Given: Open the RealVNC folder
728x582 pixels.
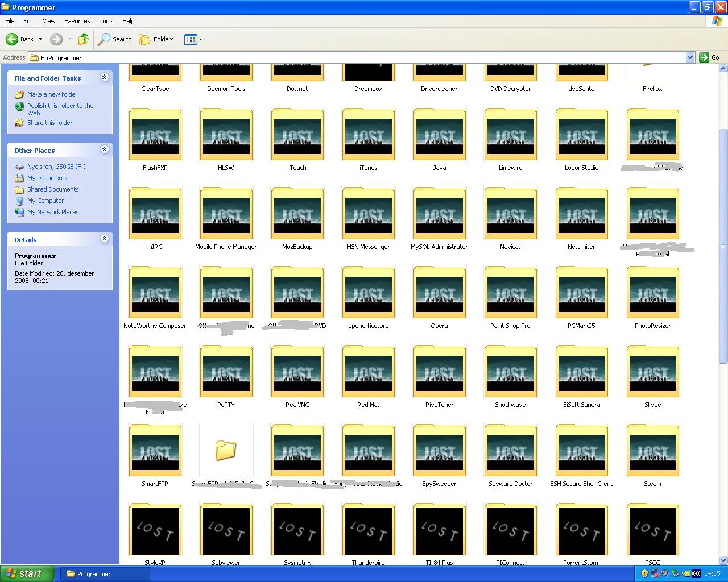Looking at the screenshot, I should (297, 371).
